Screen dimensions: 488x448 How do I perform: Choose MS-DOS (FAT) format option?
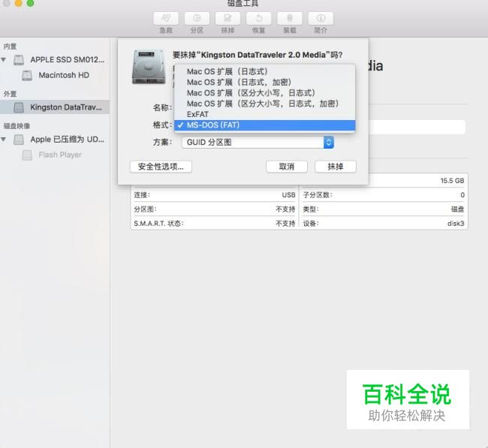pos(264,125)
